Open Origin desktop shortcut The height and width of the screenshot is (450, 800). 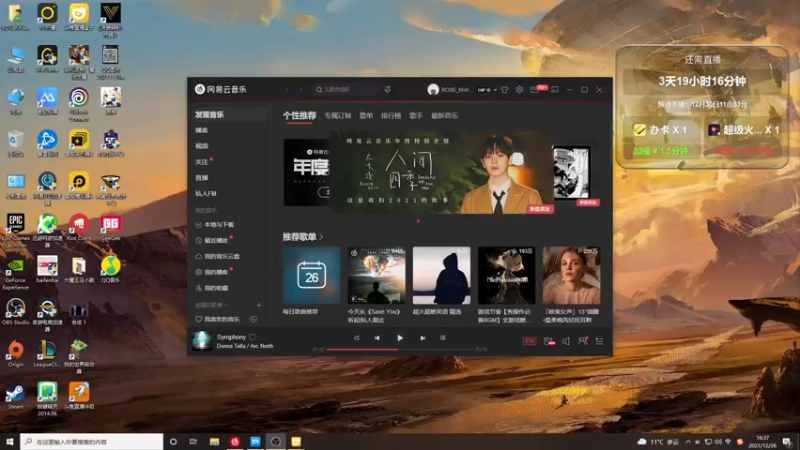(x=15, y=354)
